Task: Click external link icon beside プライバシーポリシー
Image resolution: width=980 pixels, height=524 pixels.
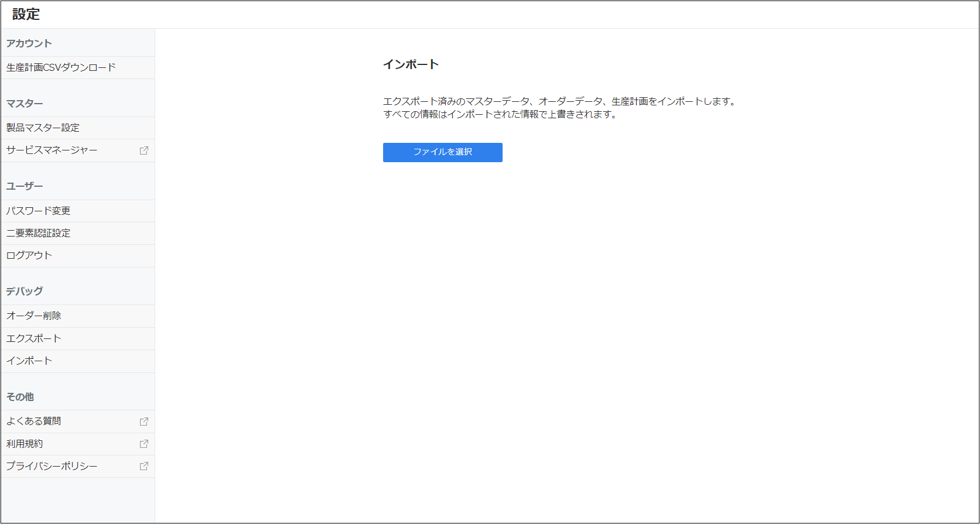Action: click(144, 466)
